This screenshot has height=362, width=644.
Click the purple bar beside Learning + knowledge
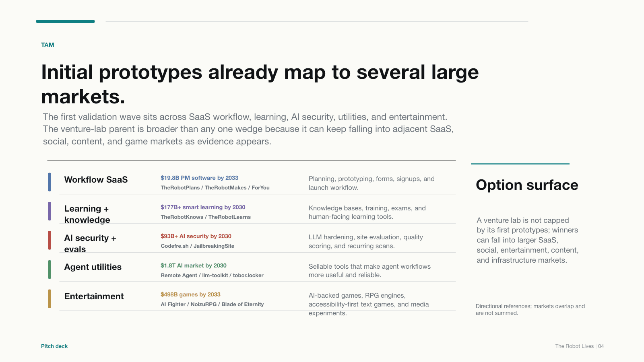(50, 211)
